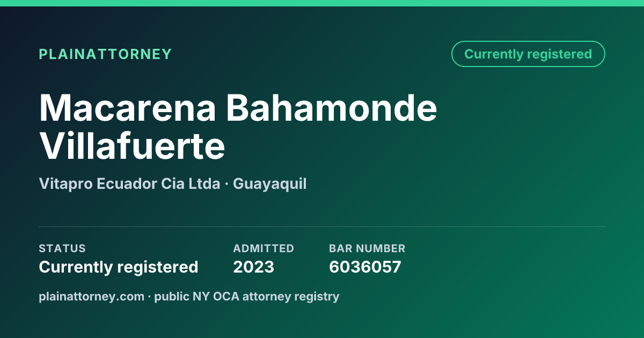
Task: Click the STATUS label
Action: click(x=62, y=248)
